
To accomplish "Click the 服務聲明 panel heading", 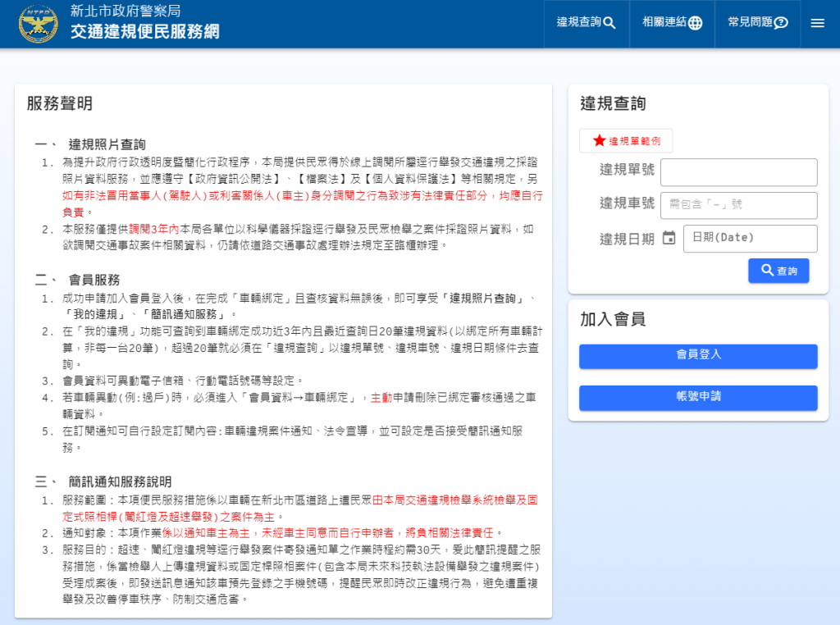I will click(x=60, y=103).
